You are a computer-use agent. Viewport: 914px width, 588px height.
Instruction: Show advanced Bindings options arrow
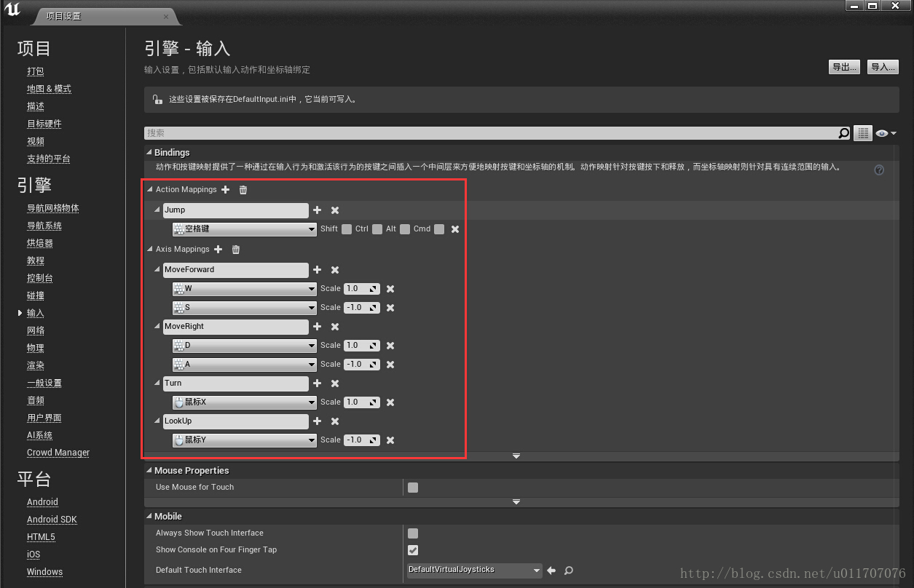516,456
